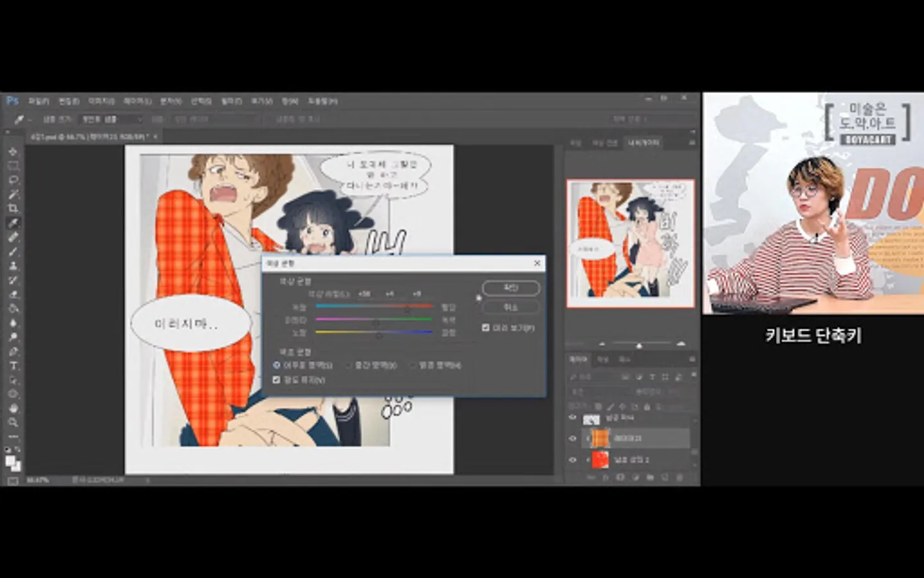The height and width of the screenshot is (578, 924).
Task: Click the new adjustment layer icon
Action: click(x=635, y=477)
